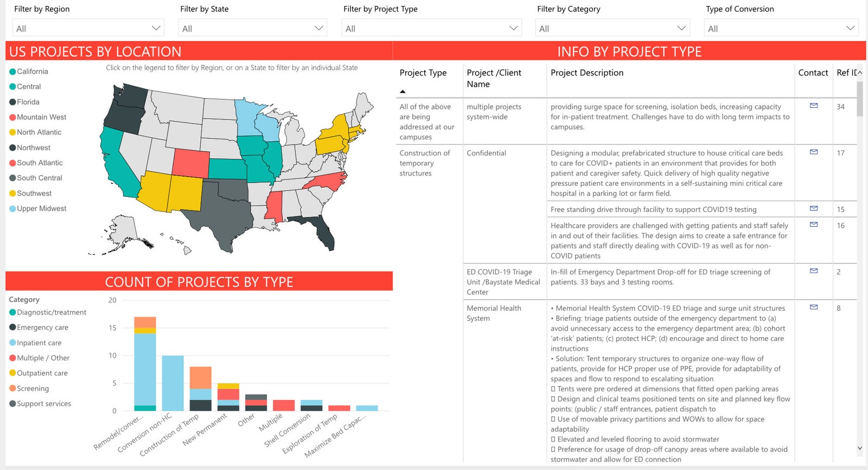Select Central in the map legend
Screen dimensions: 868x470
tap(25, 87)
